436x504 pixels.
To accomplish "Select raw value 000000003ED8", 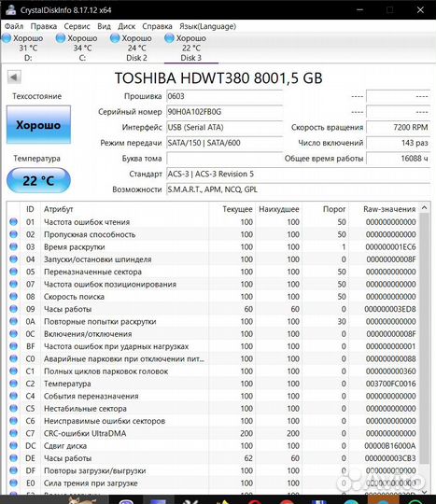I will pyautogui.click(x=390, y=309).
